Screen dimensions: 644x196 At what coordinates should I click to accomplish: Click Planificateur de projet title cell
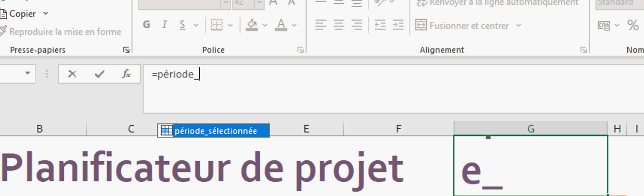coord(202,169)
